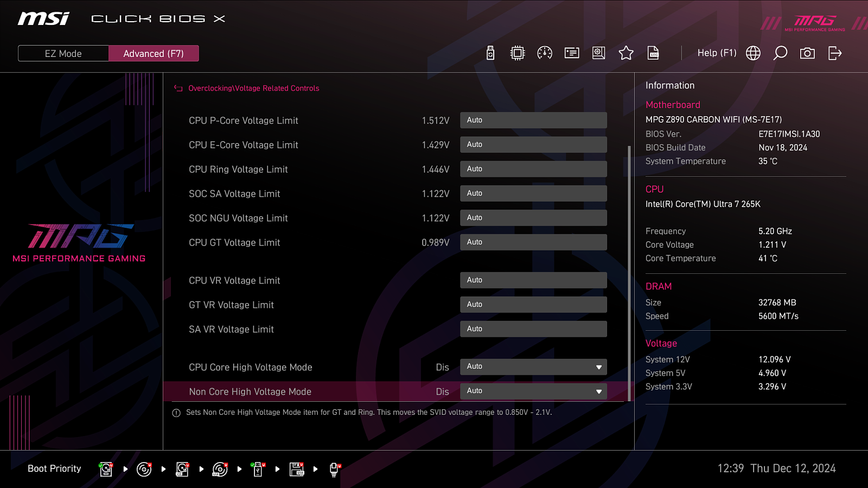868x488 pixels.
Task: Click the 0.989V GT value
Action: (436, 242)
